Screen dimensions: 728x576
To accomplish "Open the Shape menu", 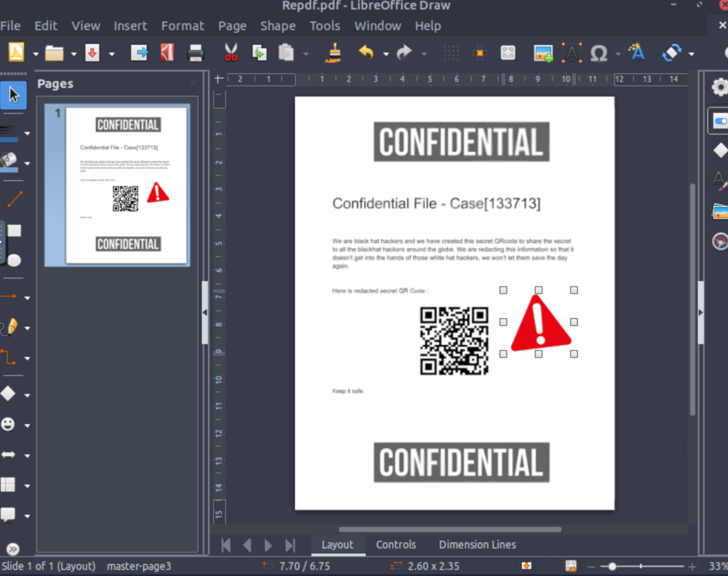I will [x=277, y=26].
